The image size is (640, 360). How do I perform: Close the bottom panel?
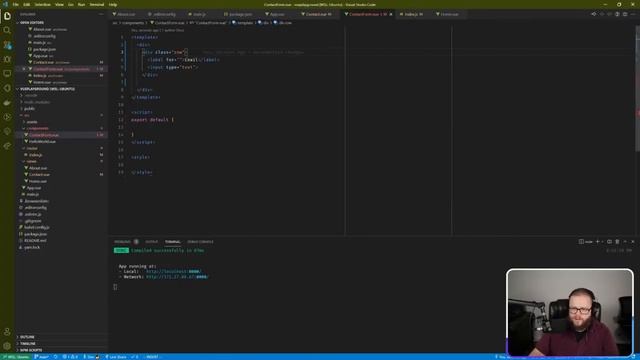click(633, 242)
